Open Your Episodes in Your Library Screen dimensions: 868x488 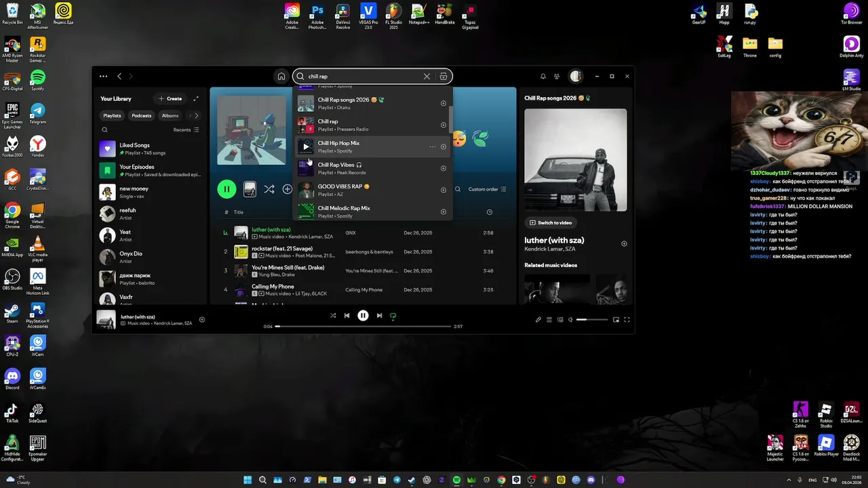152,170
